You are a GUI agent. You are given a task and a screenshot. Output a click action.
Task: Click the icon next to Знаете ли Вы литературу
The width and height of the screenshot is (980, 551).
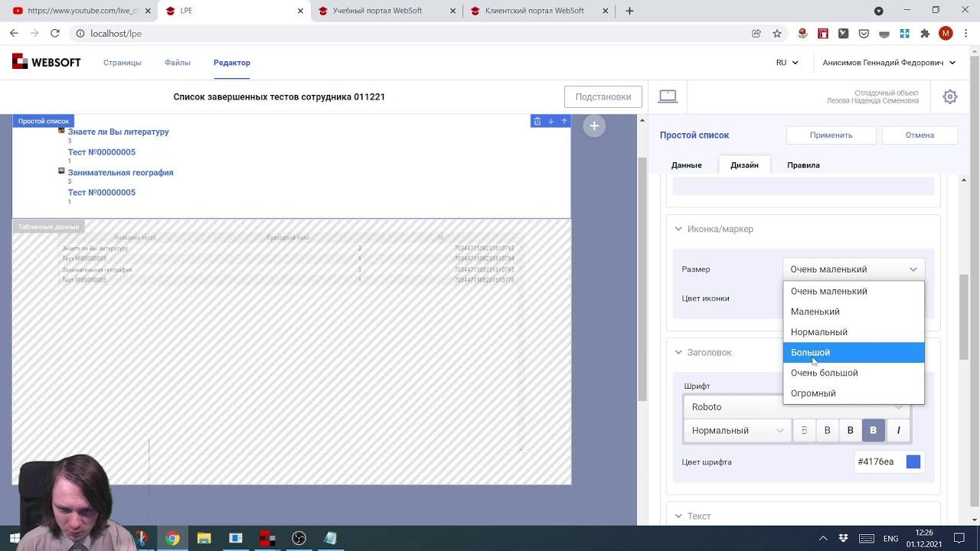coord(61,130)
